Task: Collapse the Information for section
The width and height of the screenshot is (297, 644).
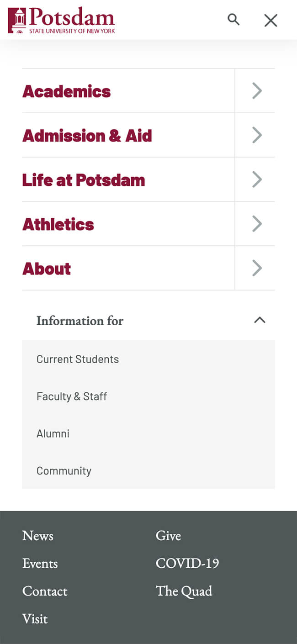Action: (x=260, y=320)
